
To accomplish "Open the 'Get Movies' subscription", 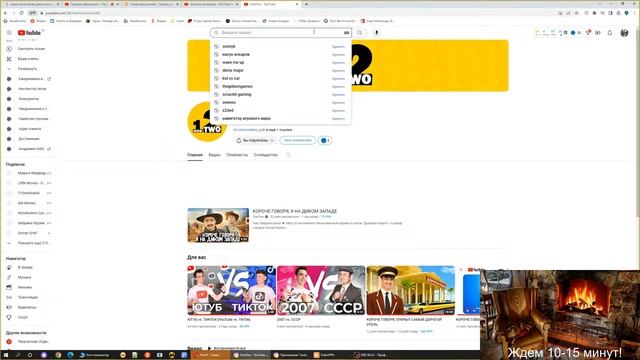I will tap(28, 203).
